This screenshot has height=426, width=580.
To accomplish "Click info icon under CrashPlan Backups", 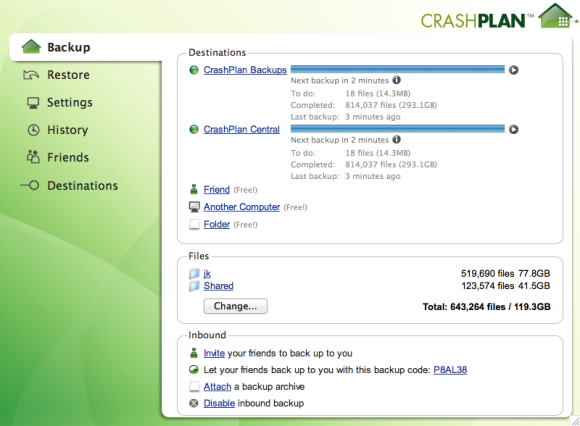I will (x=397, y=80).
